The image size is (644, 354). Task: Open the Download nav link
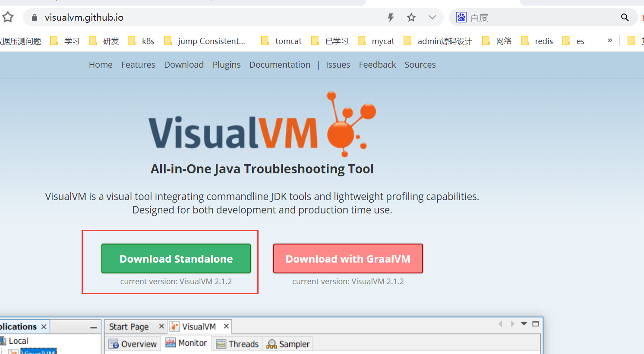point(184,65)
